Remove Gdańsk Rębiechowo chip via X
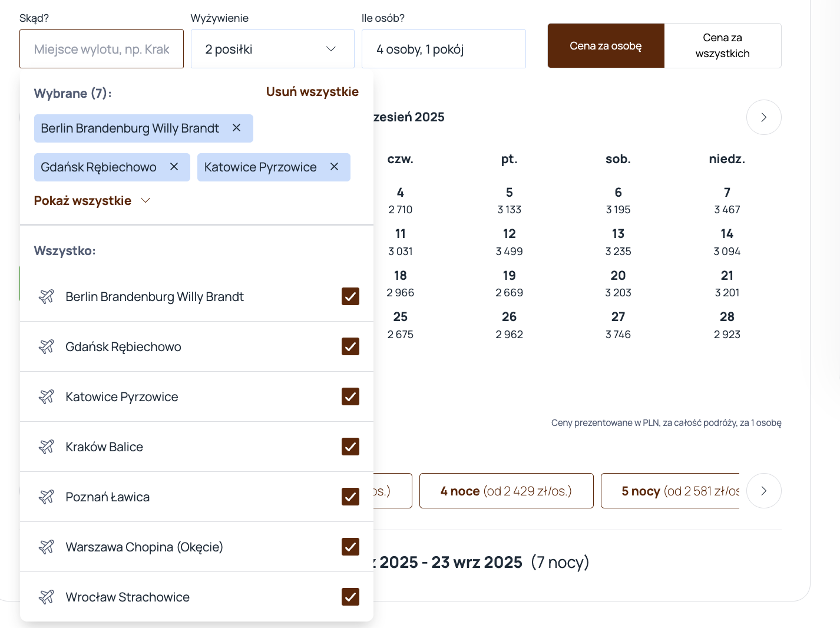The width and height of the screenshot is (840, 628). (174, 167)
